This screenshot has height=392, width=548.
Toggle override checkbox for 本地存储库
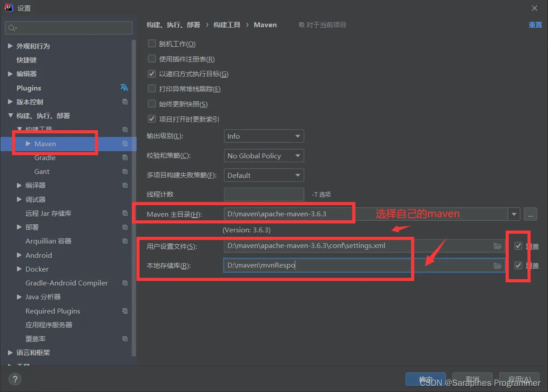click(x=518, y=265)
